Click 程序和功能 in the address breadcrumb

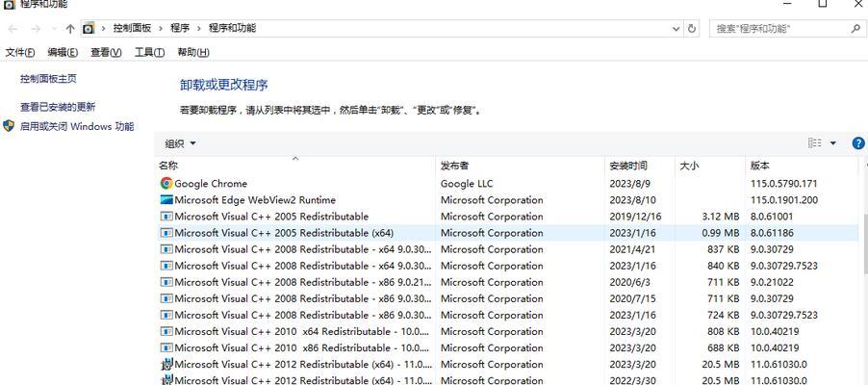(x=232, y=28)
